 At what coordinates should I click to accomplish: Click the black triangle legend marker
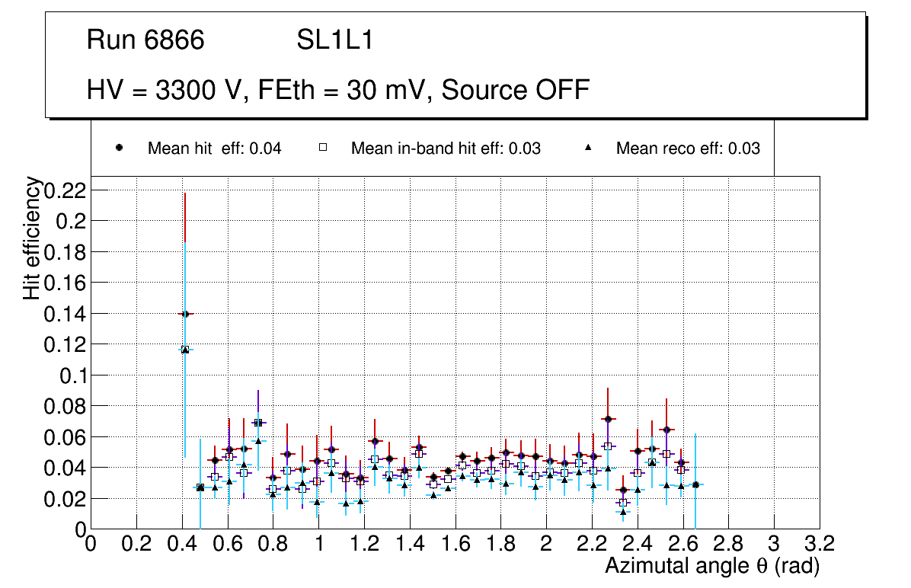coord(589,149)
